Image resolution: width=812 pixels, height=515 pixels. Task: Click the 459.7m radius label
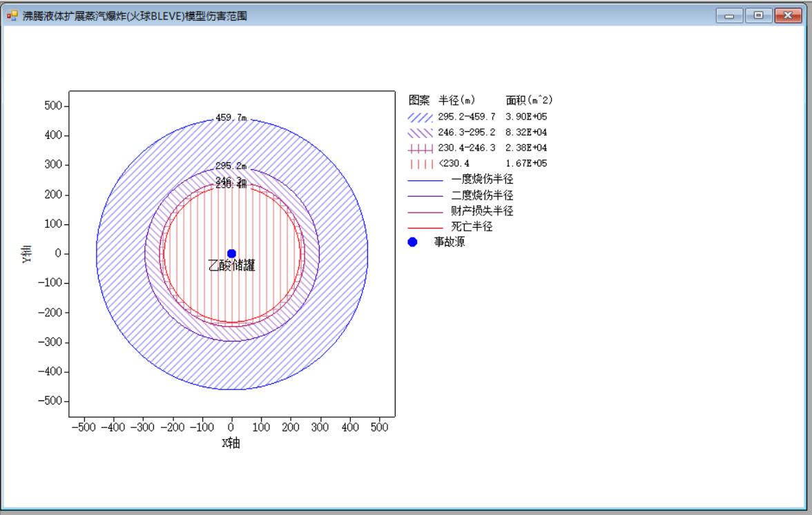click(x=231, y=117)
